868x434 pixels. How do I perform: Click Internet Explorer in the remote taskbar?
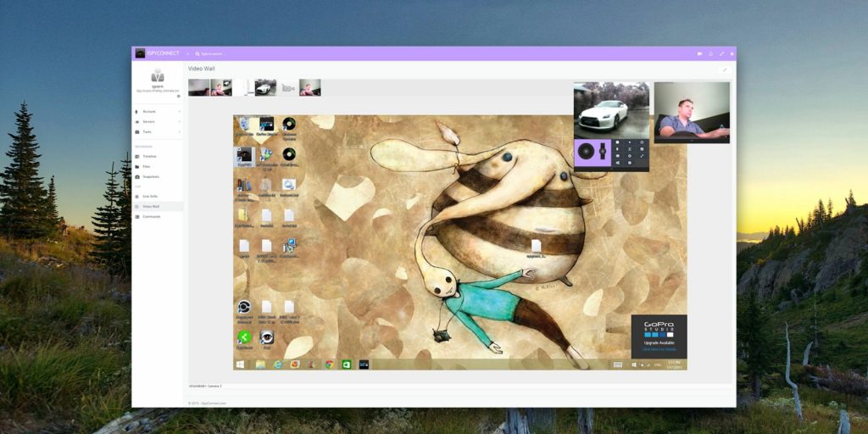pos(277,364)
